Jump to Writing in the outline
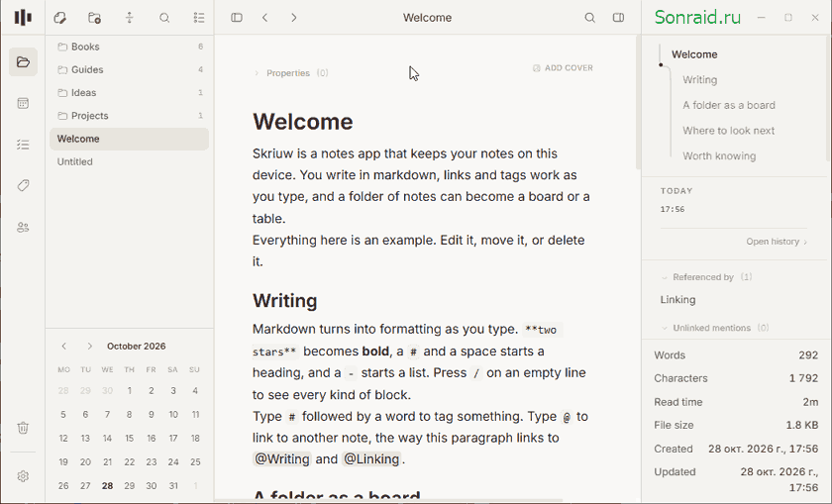 click(700, 79)
